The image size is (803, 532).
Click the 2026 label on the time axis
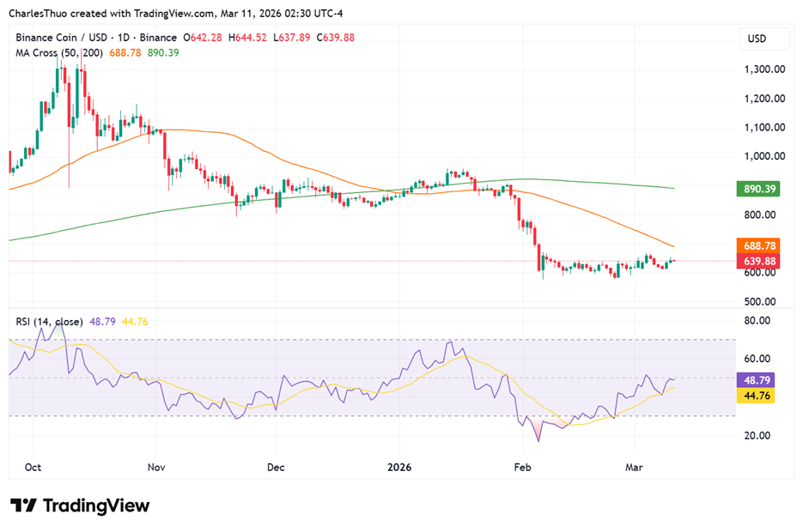[399, 467]
